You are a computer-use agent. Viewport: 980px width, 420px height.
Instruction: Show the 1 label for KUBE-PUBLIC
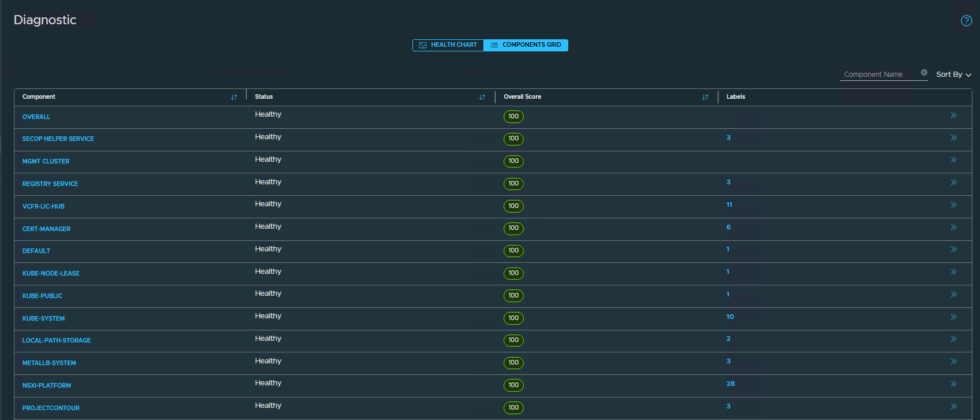point(728,294)
